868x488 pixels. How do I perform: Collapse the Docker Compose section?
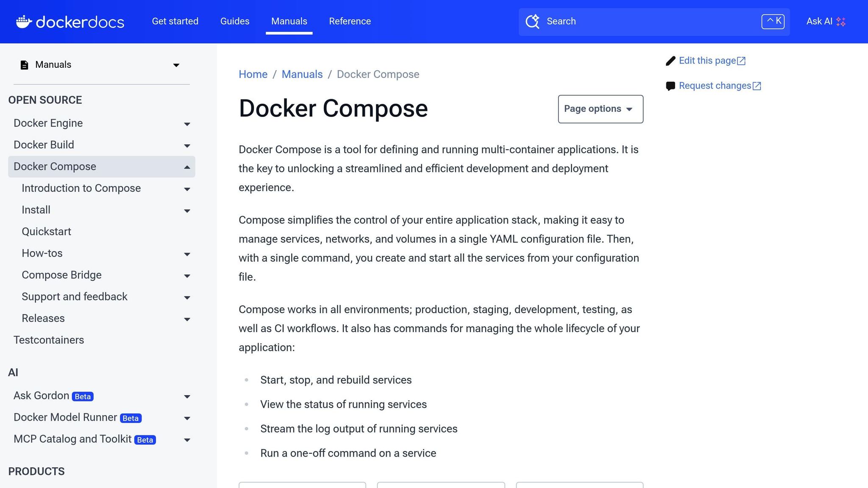(187, 167)
